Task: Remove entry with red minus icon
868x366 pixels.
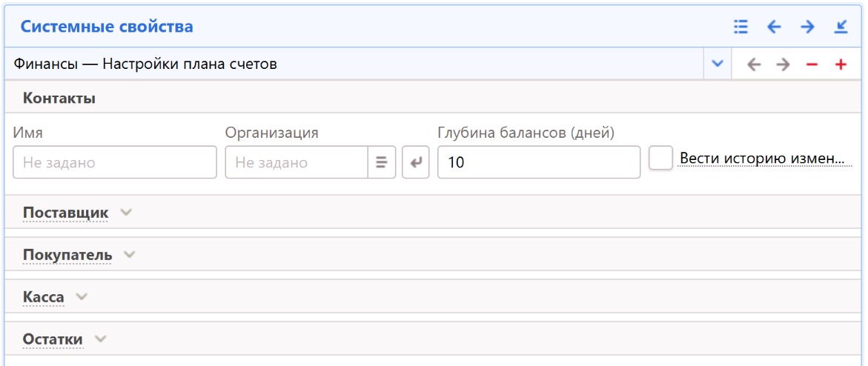Action: point(812,64)
